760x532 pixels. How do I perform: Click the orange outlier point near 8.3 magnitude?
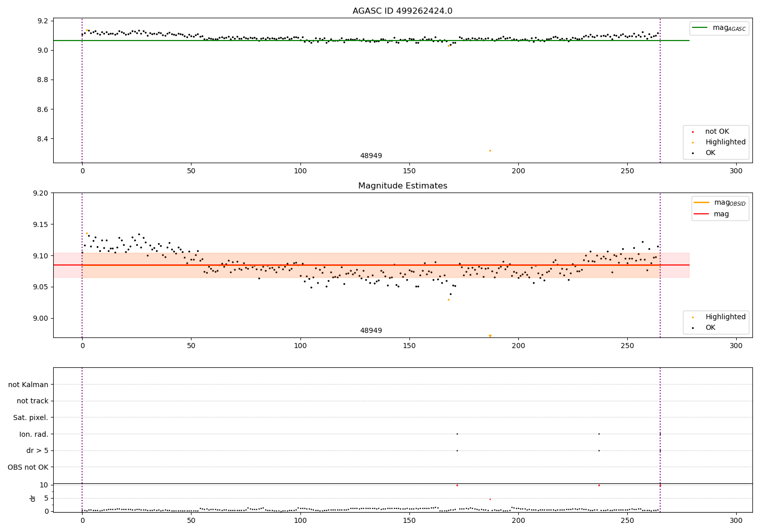490,150
